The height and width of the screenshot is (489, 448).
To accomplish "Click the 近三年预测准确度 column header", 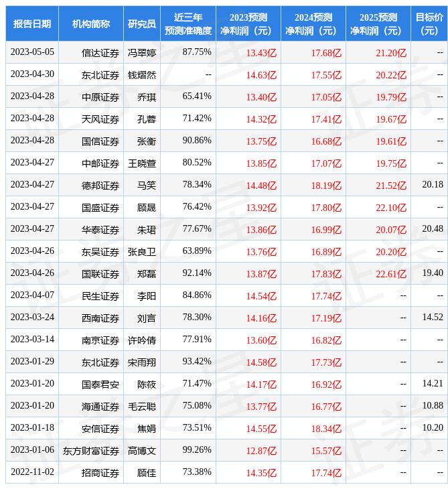I will [188, 23].
